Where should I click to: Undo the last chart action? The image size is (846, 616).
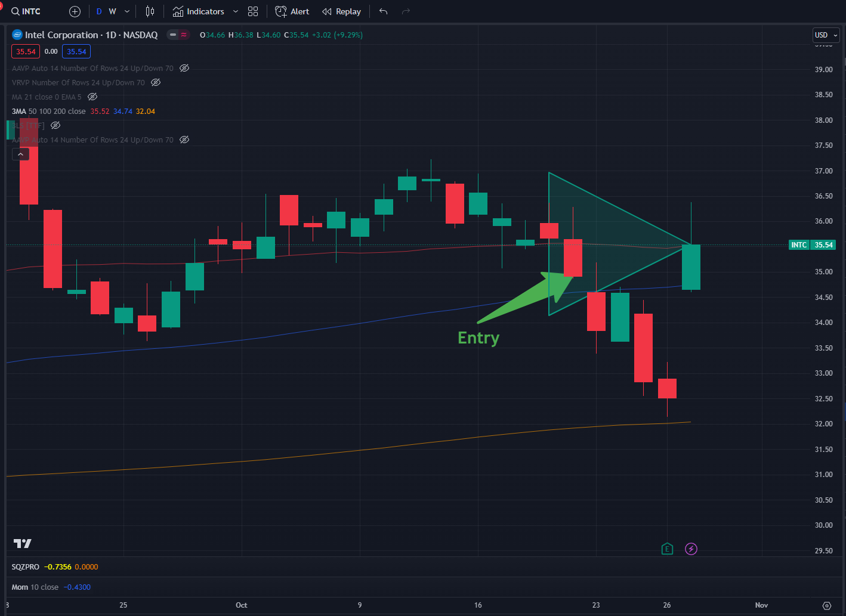(383, 11)
